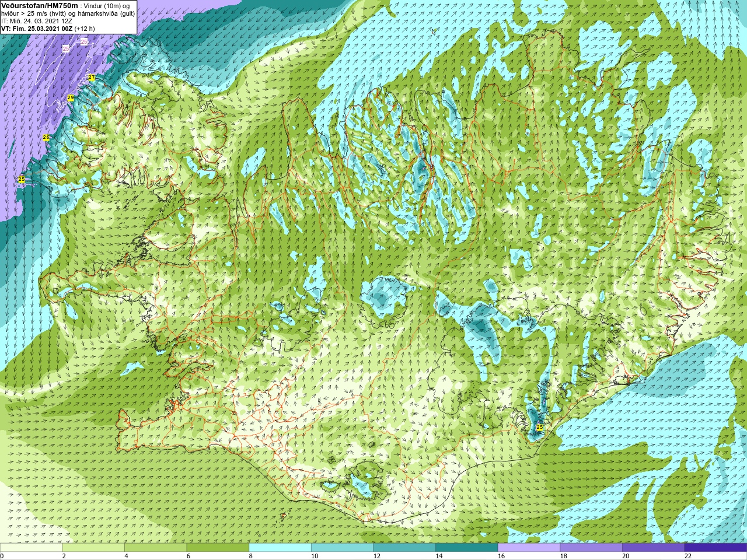Viewport: 747px width, 560px height.
Task: Click the palest 0–2 m/s legend swatch
Action: (31, 548)
